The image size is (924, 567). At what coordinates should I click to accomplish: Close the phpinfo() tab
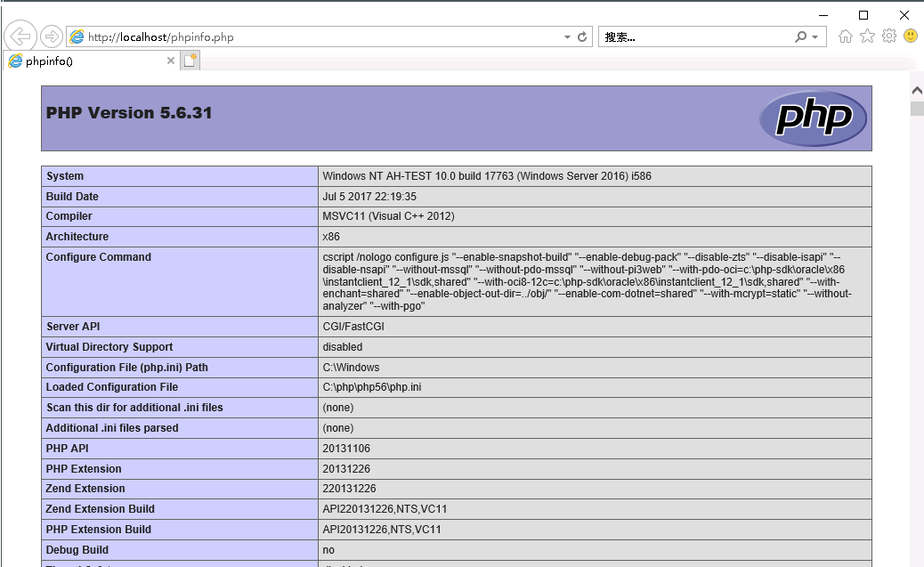tap(171, 61)
